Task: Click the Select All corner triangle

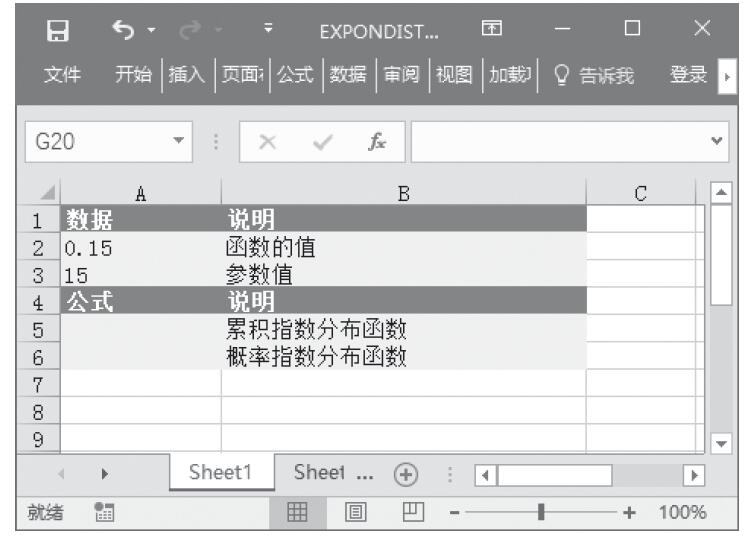Action: [x=42, y=199]
